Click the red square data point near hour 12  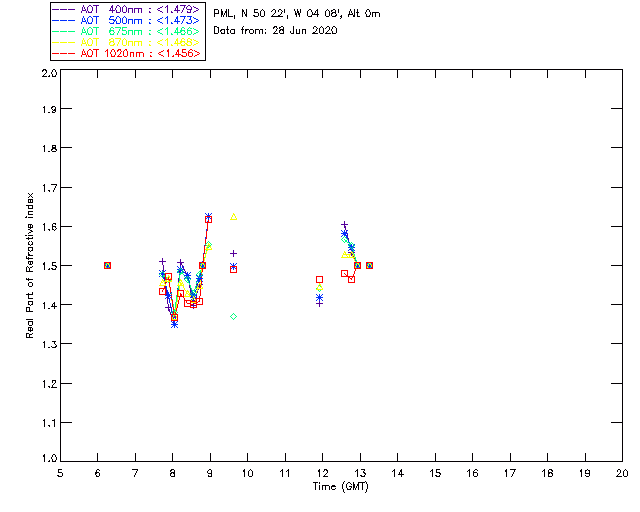320,280
